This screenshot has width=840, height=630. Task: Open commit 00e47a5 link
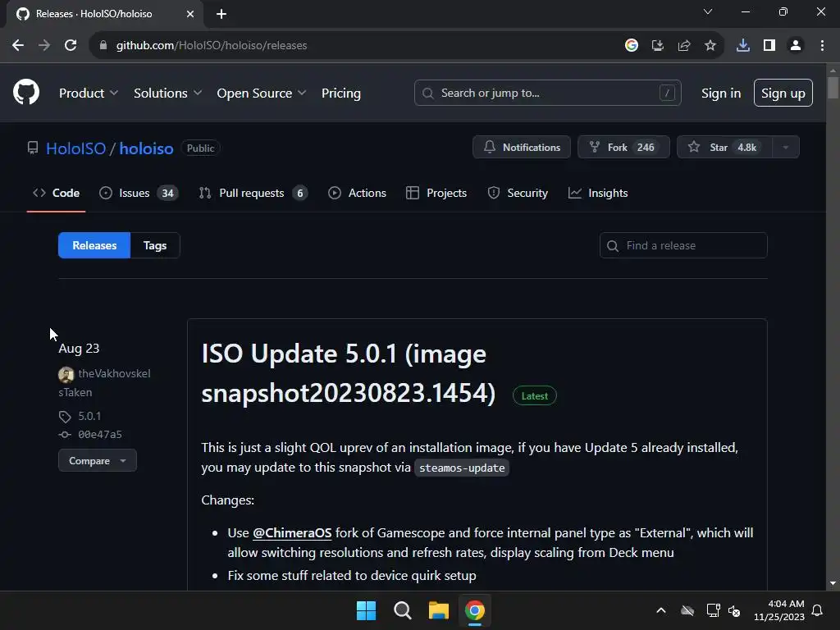point(99,435)
